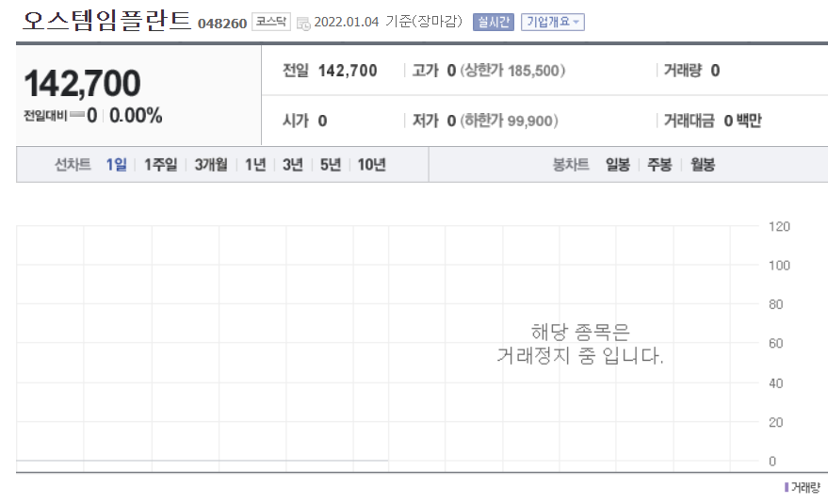The height and width of the screenshot is (504, 828).
Task: Click the 거래대금 0 백만 value
Action: coord(742,121)
